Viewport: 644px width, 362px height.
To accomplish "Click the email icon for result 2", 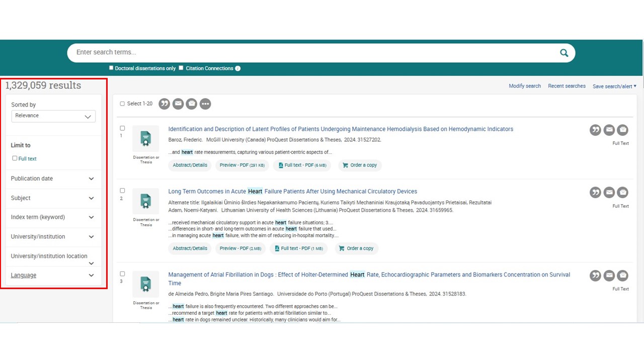I will pos(609,193).
